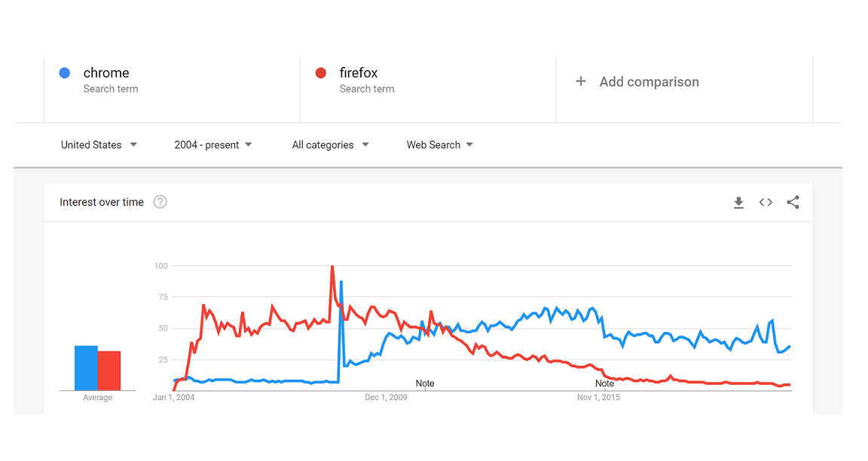Image resolution: width=868 pixels, height=461 pixels.
Task: Click the plus icon to add comparison
Action: tap(581, 81)
